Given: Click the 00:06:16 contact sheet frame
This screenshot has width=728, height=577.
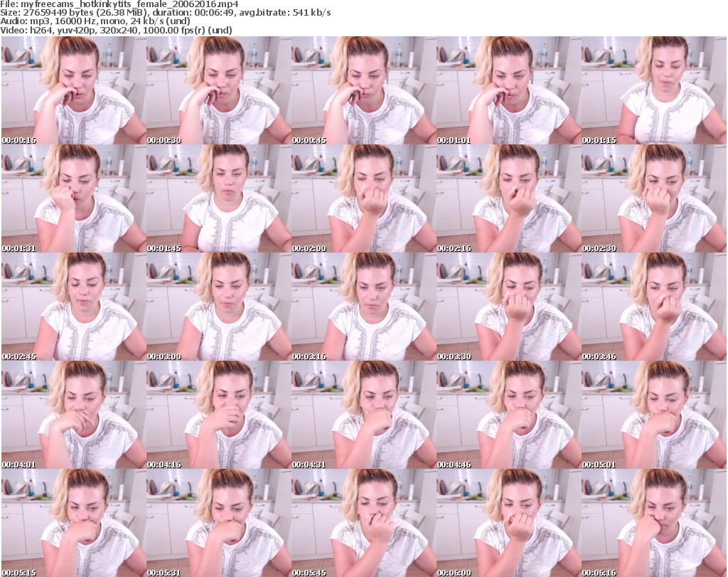Looking at the screenshot, I should 654,523.
